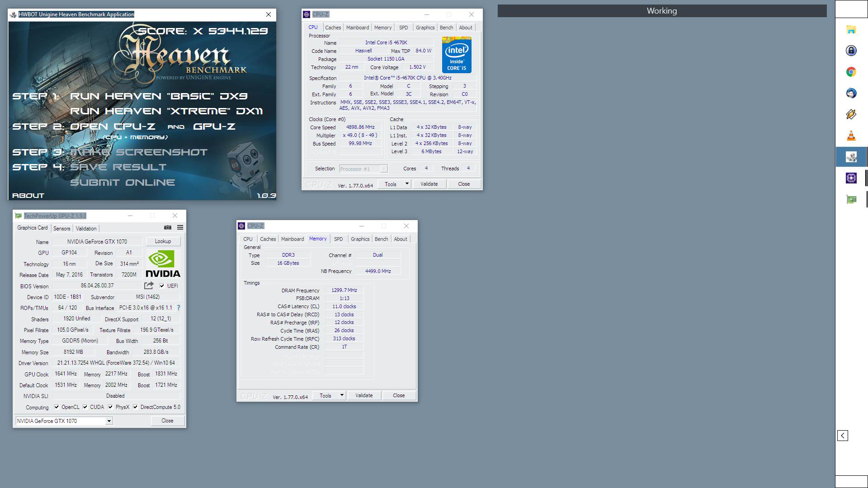The width and height of the screenshot is (868, 488).
Task: Open the Graphics tab in CPU-Z CPU window
Action: [425, 28]
